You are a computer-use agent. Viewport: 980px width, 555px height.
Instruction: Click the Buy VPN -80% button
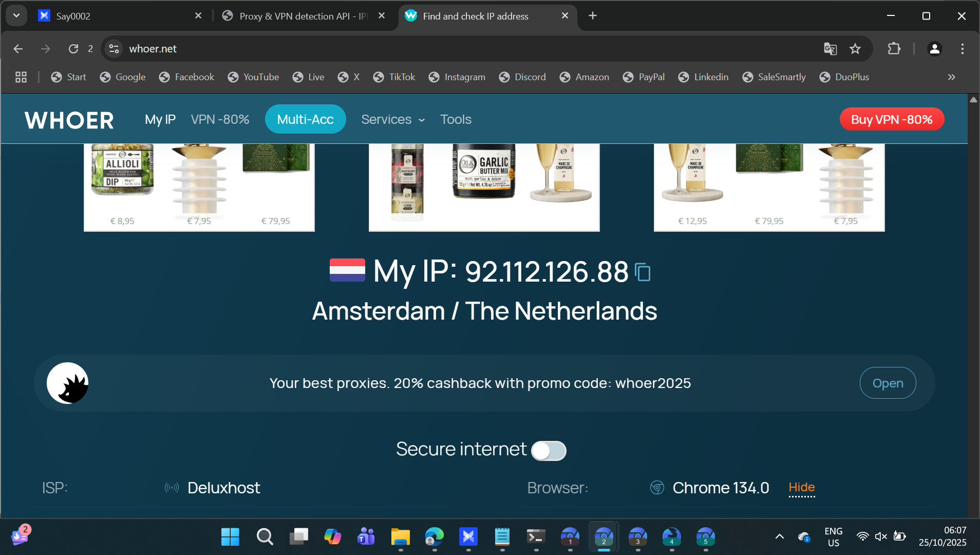point(892,119)
